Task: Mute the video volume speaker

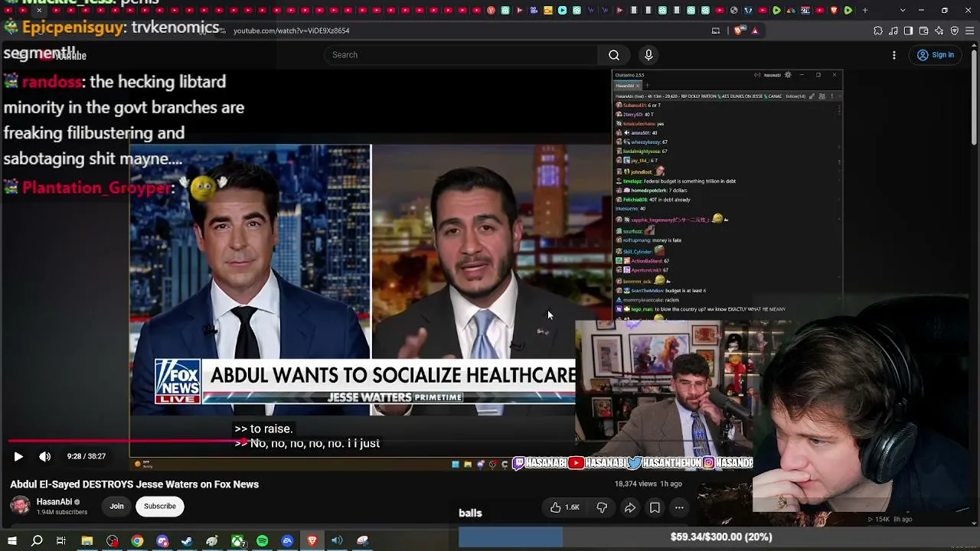Action: 45,456
